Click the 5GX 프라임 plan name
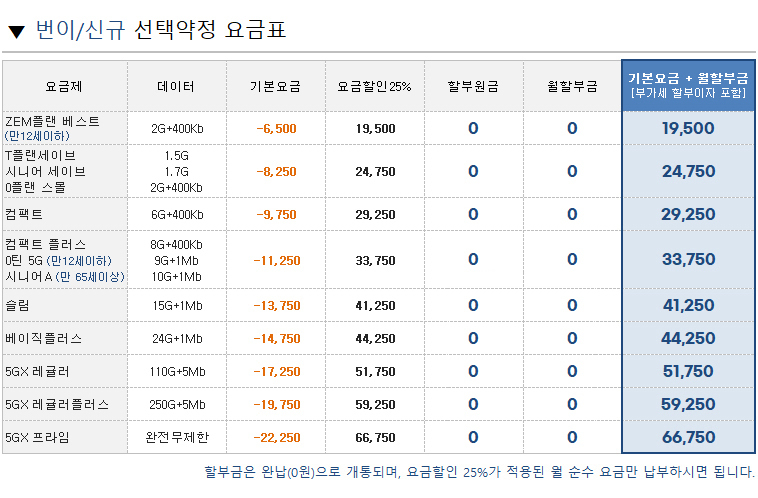758x498 pixels. [x=37, y=437]
